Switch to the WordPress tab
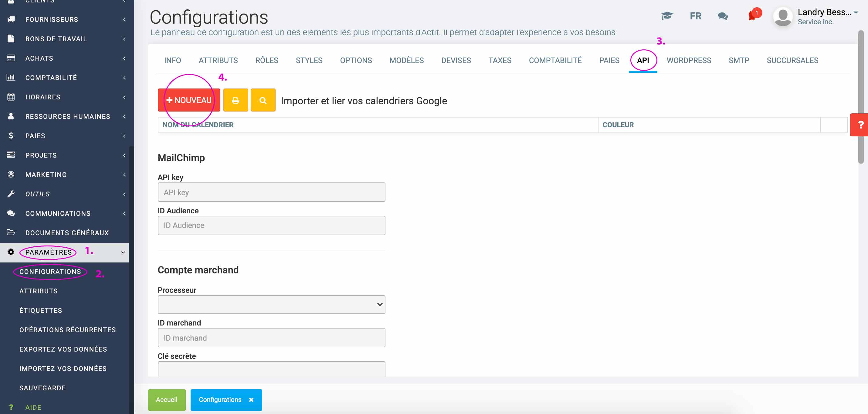 pos(688,60)
